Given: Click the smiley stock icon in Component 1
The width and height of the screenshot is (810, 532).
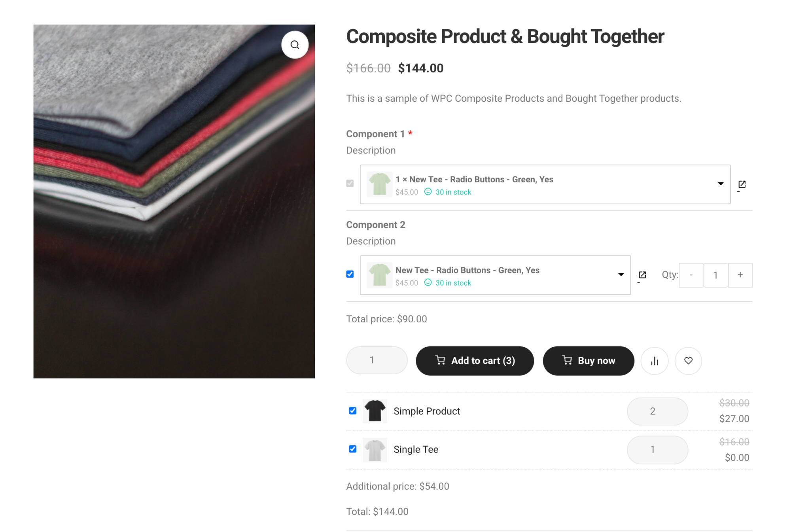Looking at the screenshot, I should (x=428, y=192).
